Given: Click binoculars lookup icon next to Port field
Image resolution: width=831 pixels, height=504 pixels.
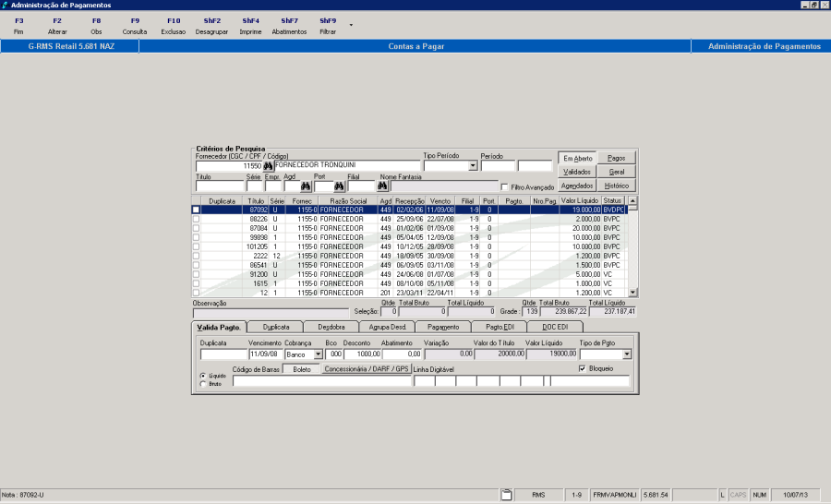Looking at the screenshot, I should 338,186.
